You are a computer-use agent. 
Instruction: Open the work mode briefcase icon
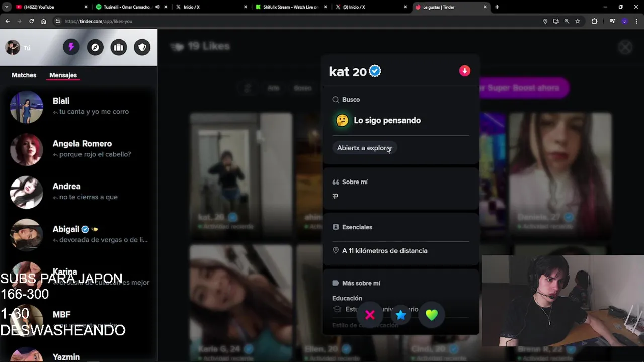tap(118, 47)
